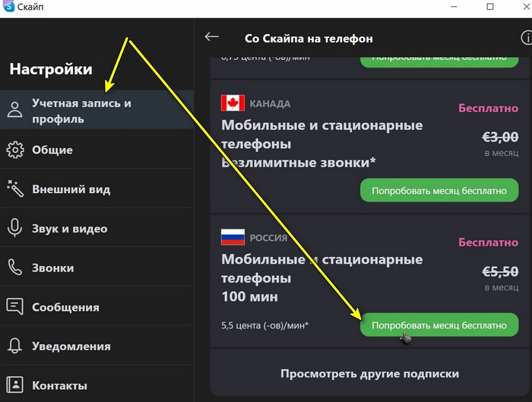Click the РОССИЯ country label

(269, 238)
